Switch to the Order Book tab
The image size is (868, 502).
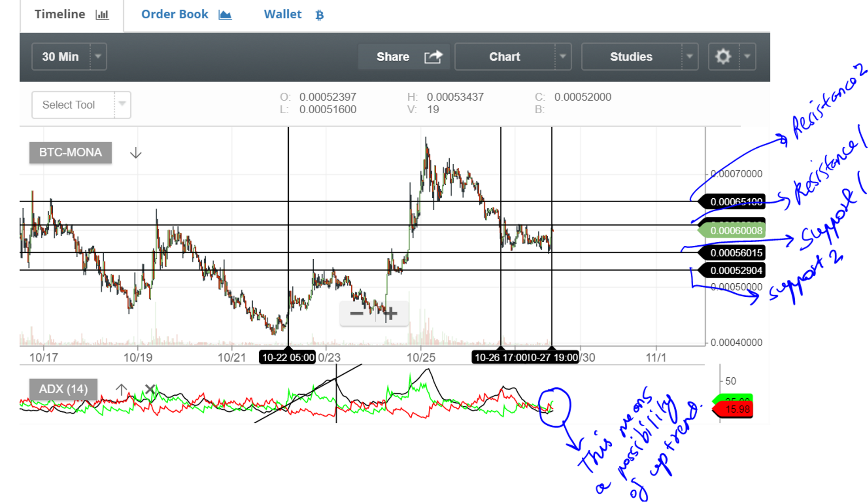[175, 14]
